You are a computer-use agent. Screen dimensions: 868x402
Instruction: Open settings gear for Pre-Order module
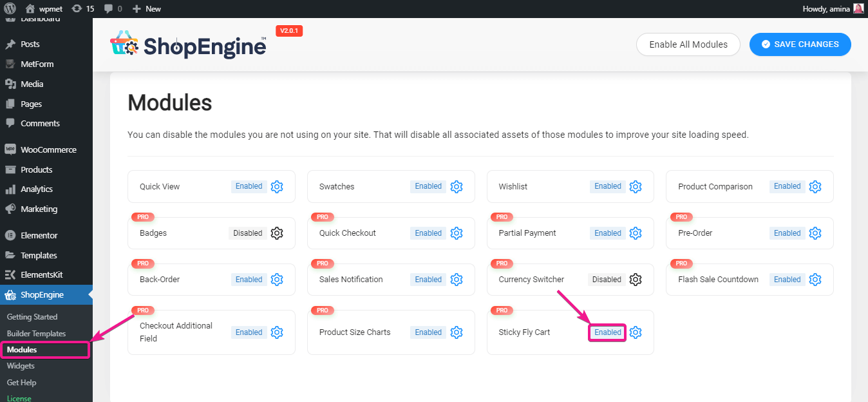coord(815,233)
